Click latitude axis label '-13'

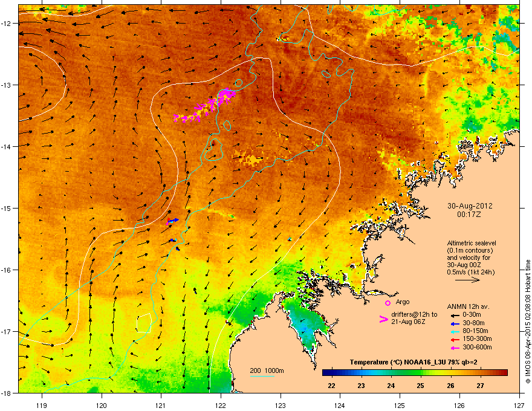click(7, 85)
